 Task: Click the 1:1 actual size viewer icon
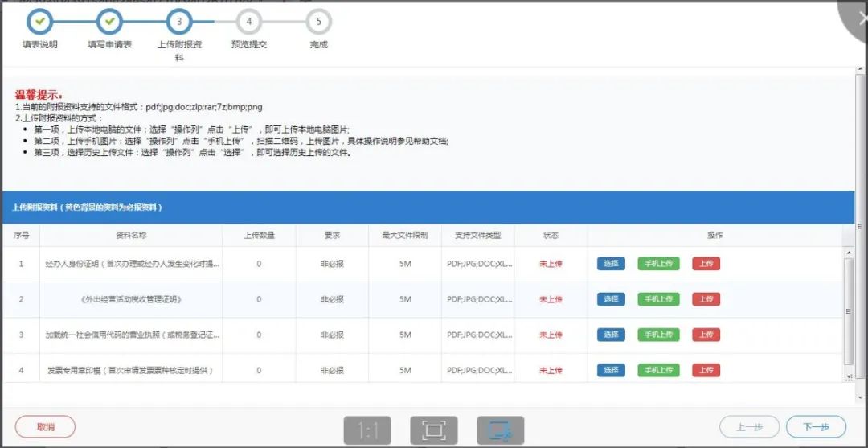coord(368,430)
